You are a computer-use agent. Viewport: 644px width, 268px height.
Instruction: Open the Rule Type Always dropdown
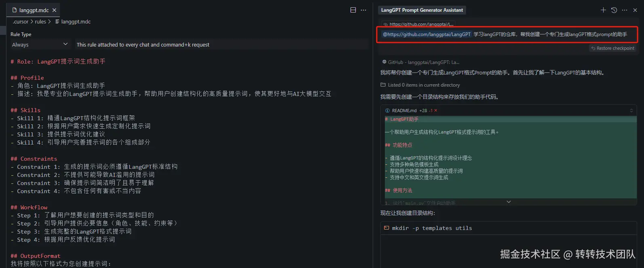click(x=40, y=45)
